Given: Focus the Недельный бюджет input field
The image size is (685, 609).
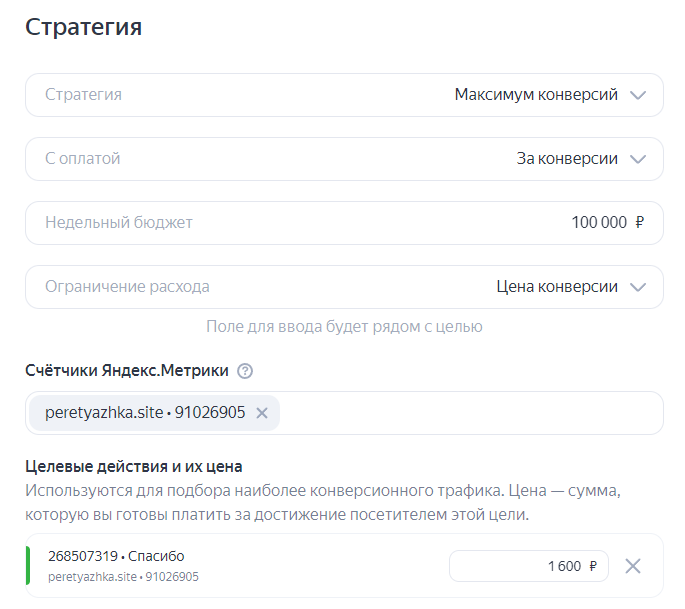Looking at the screenshot, I should pyautogui.click(x=344, y=223).
